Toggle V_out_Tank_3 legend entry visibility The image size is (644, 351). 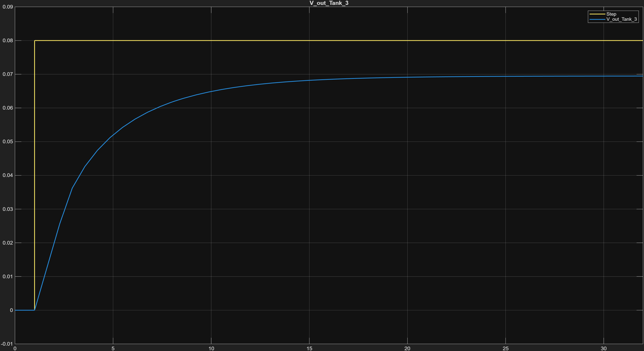coord(621,19)
